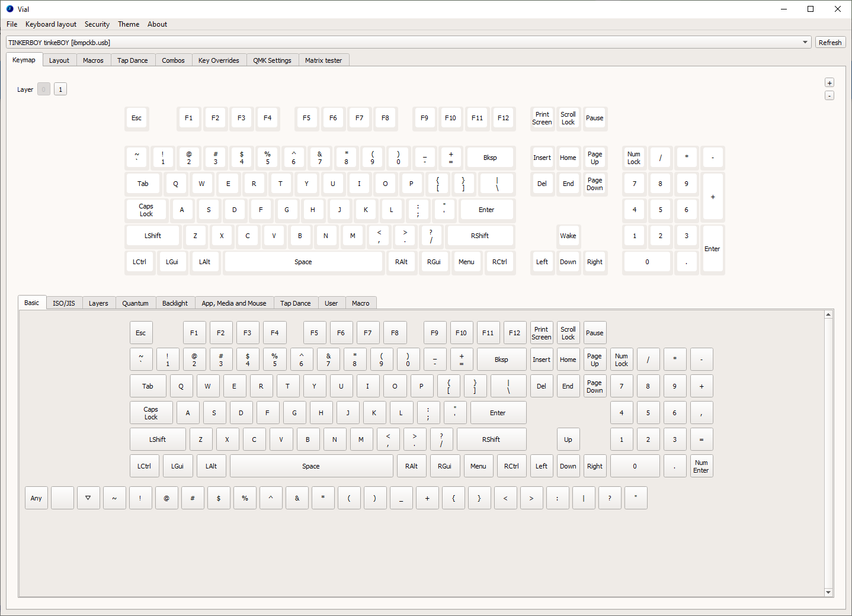Pick the Pause keycode in palette
The height and width of the screenshot is (616, 852).
(x=595, y=333)
